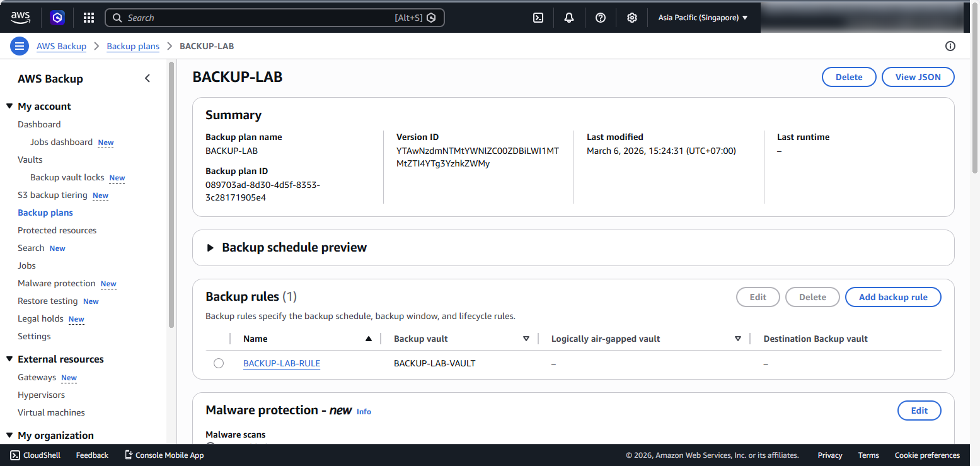Open S3 backup tiering page
The image size is (980, 466).
point(52,195)
